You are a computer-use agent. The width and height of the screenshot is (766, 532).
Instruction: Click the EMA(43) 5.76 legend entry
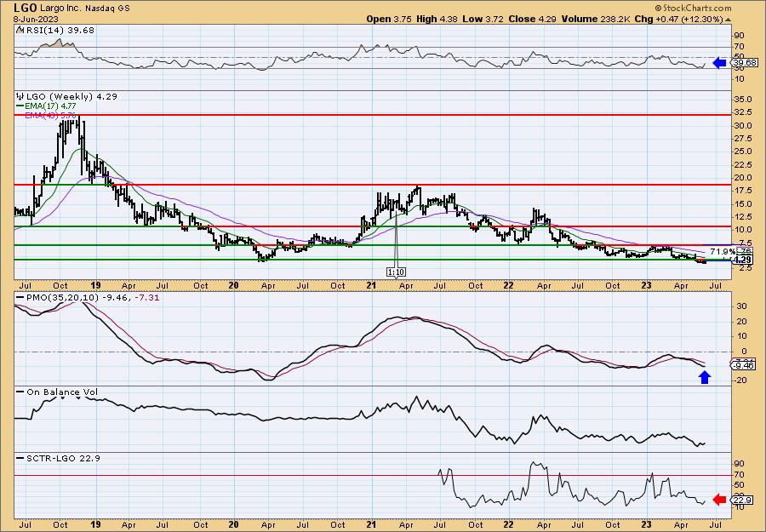pyautogui.click(x=51, y=115)
